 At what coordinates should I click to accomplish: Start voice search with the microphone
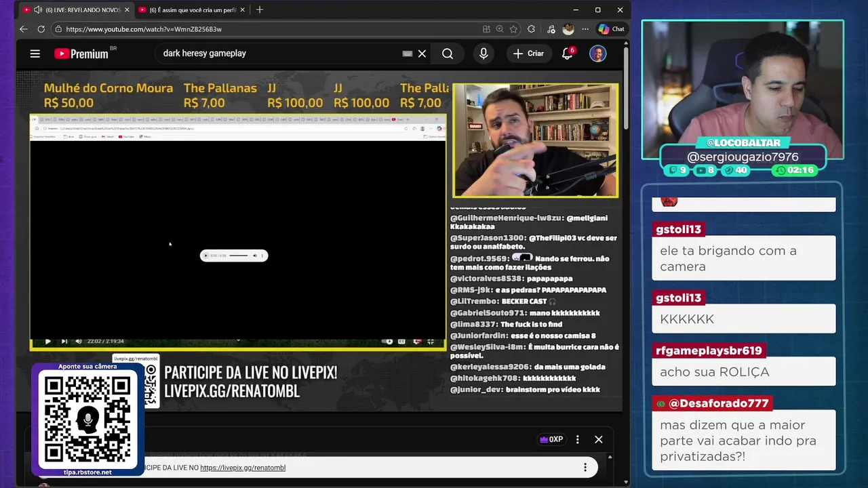coord(484,54)
